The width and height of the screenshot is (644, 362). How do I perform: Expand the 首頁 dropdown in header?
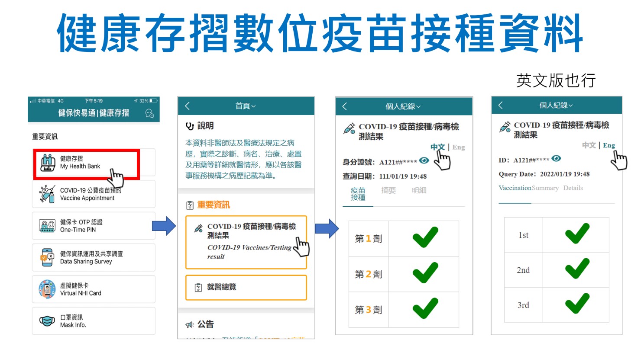(x=246, y=106)
